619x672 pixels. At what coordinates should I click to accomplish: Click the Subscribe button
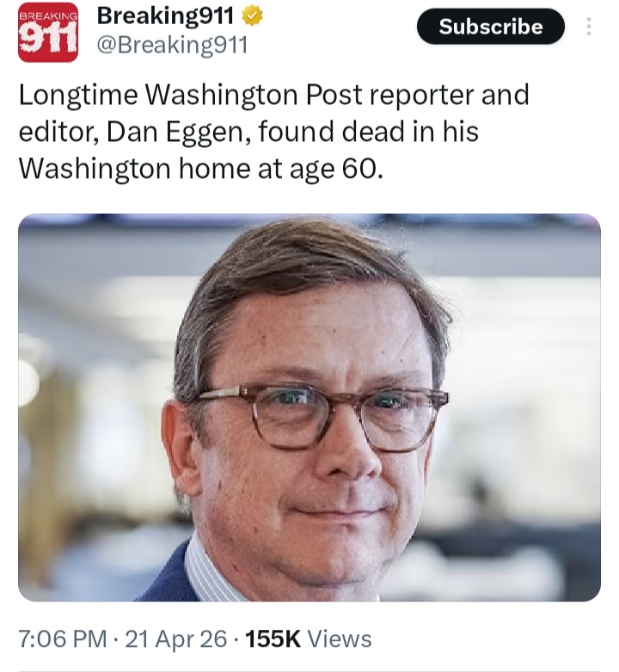tap(490, 27)
